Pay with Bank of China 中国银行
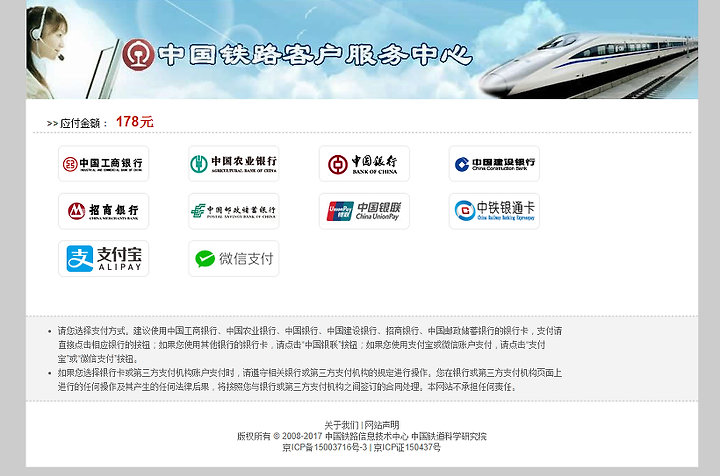This screenshot has height=476, width=720. [364, 163]
